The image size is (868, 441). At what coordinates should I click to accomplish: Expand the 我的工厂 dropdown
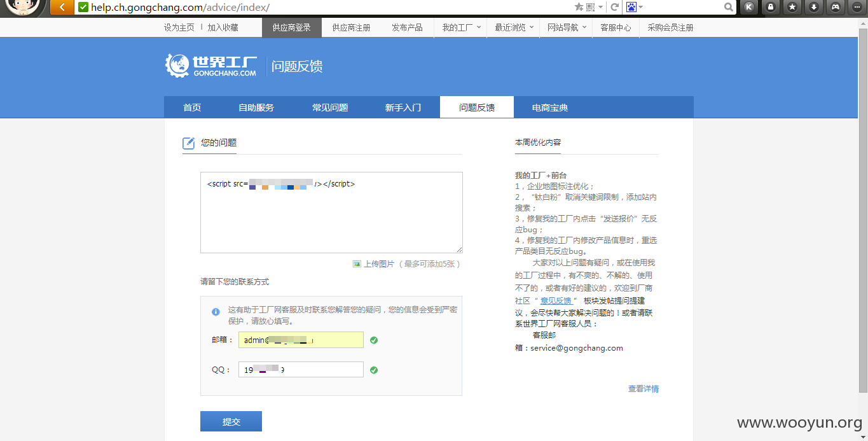[461, 27]
